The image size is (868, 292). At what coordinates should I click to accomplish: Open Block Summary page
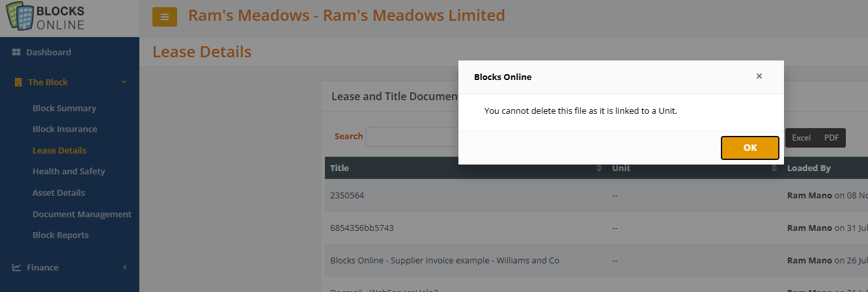(x=64, y=108)
